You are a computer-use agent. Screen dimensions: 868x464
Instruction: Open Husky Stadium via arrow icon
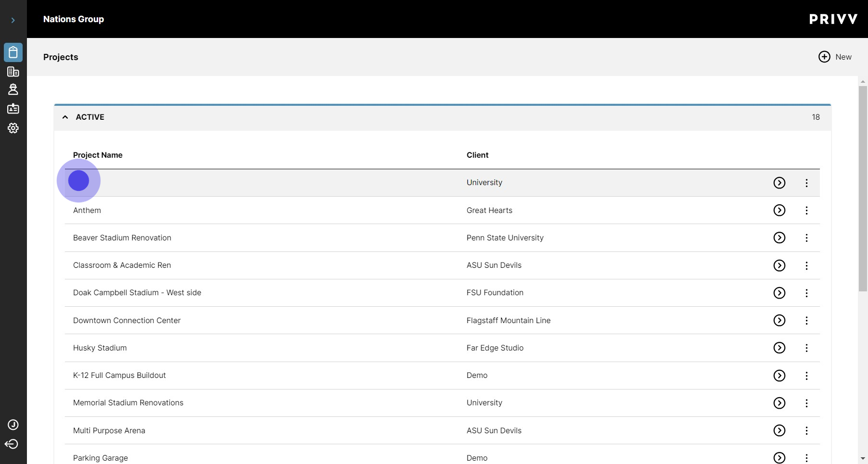pos(779,348)
